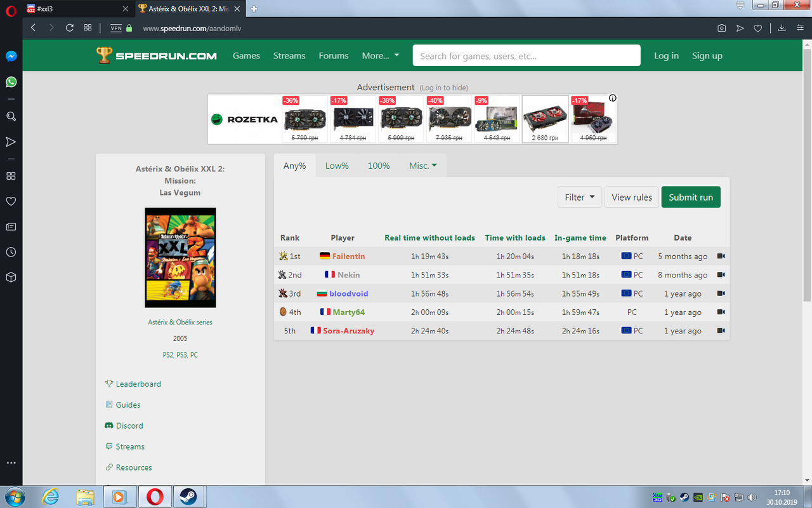This screenshot has width=812, height=508.
Task: Click the Submit run button
Action: (x=691, y=197)
